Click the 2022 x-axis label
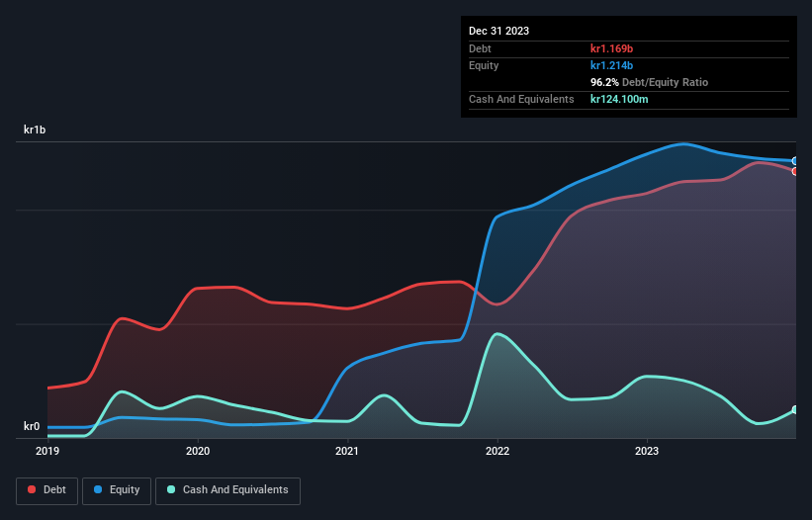Image resolution: width=812 pixels, height=520 pixels. point(497,451)
